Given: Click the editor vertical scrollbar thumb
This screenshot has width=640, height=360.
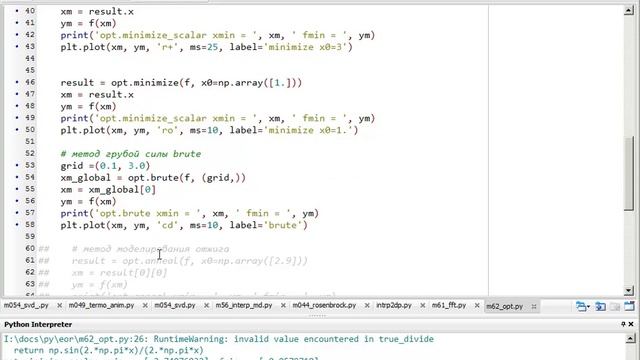Looking at the screenshot, I should (629, 174).
